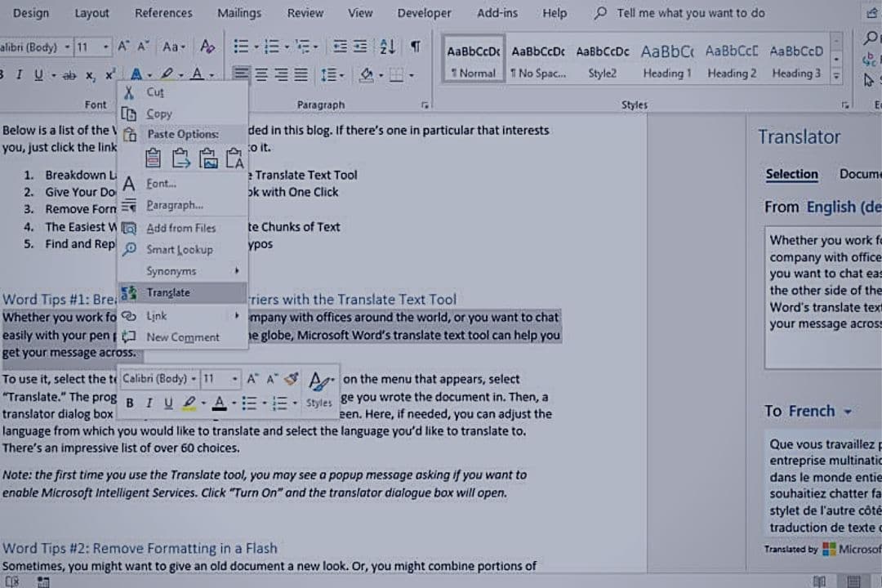Toggle Italic in the ribbon Font group
The image size is (882, 588).
click(19, 75)
